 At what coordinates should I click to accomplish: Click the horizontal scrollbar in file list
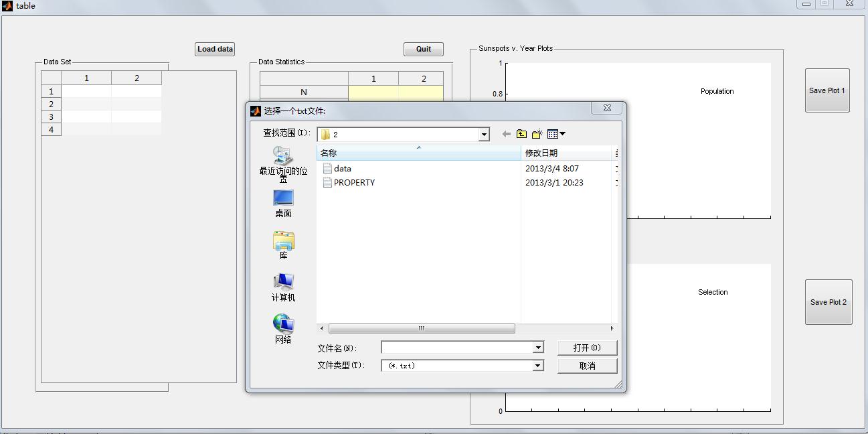[x=422, y=328]
